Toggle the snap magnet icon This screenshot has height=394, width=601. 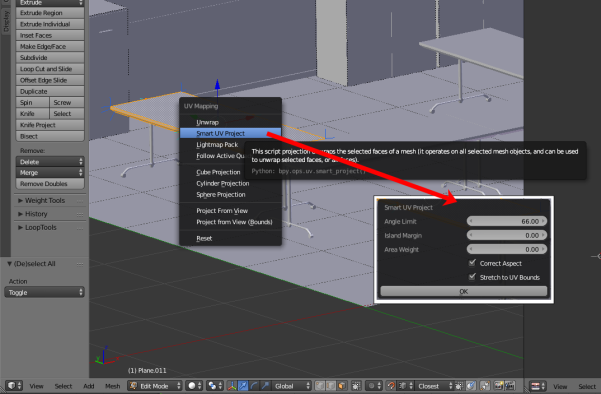coord(391,386)
